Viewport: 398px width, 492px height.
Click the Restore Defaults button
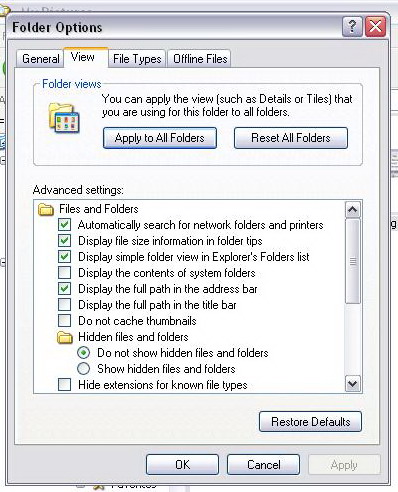pyautogui.click(x=310, y=422)
